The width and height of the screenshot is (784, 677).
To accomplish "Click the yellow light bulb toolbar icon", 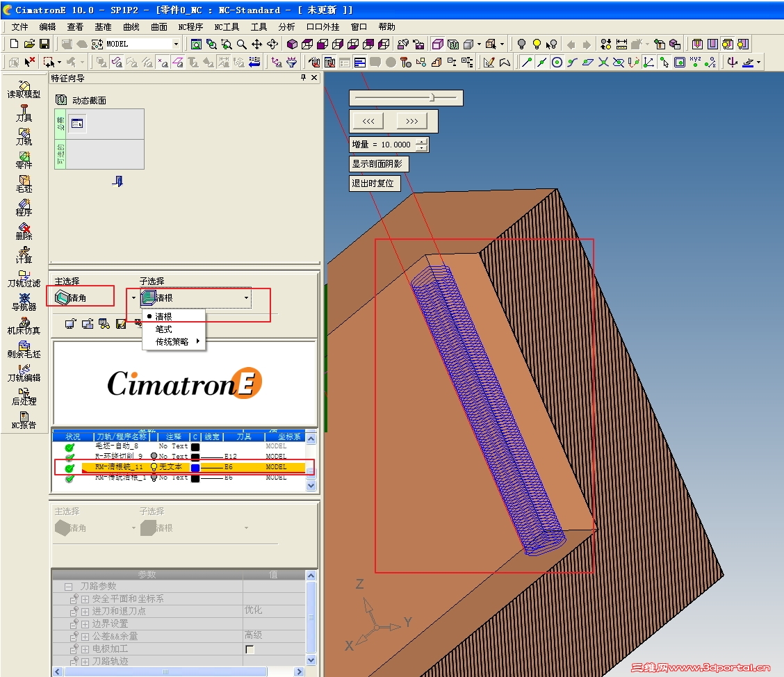I will [x=537, y=44].
